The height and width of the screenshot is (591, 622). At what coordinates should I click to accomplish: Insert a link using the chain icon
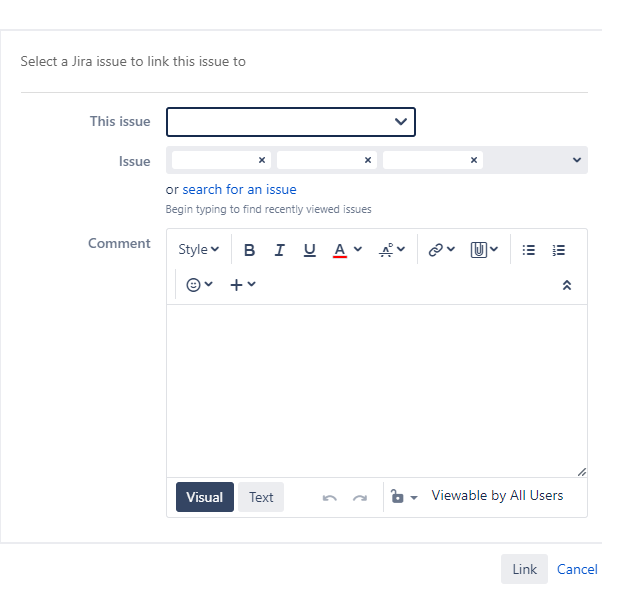[x=435, y=250]
